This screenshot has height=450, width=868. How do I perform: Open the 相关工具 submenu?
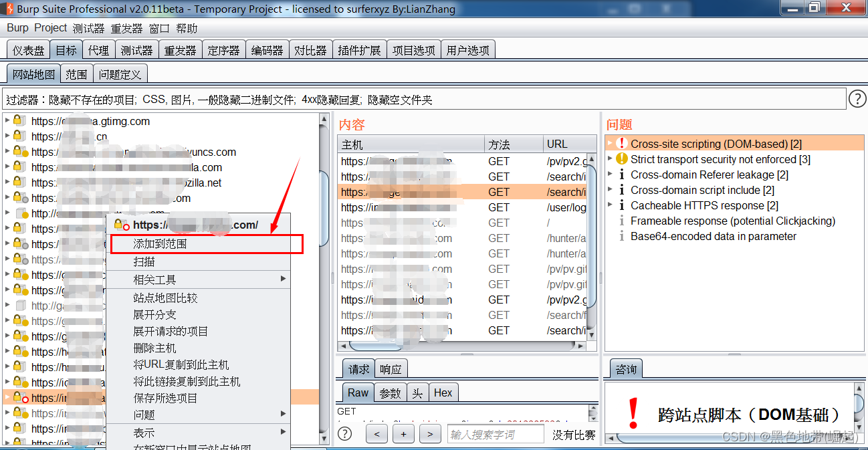[199, 279]
